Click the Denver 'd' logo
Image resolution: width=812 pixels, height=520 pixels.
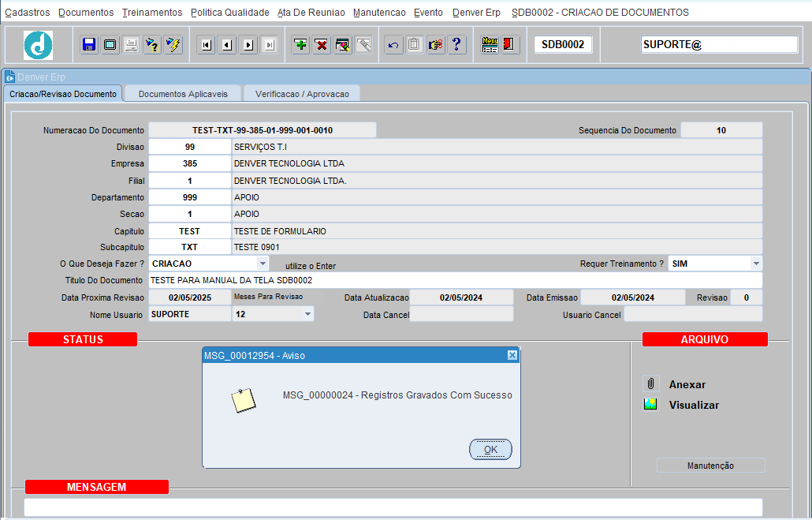(39, 45)
